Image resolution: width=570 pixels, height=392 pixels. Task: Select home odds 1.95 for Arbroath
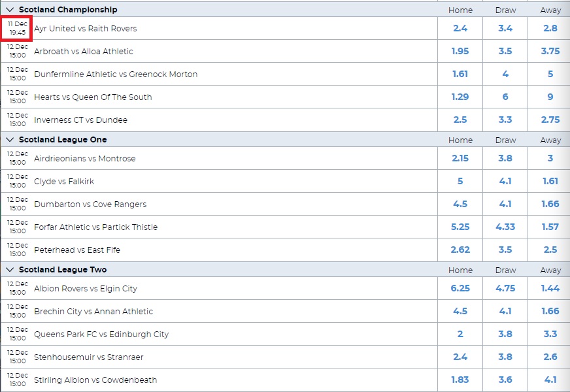coord(460,51)
